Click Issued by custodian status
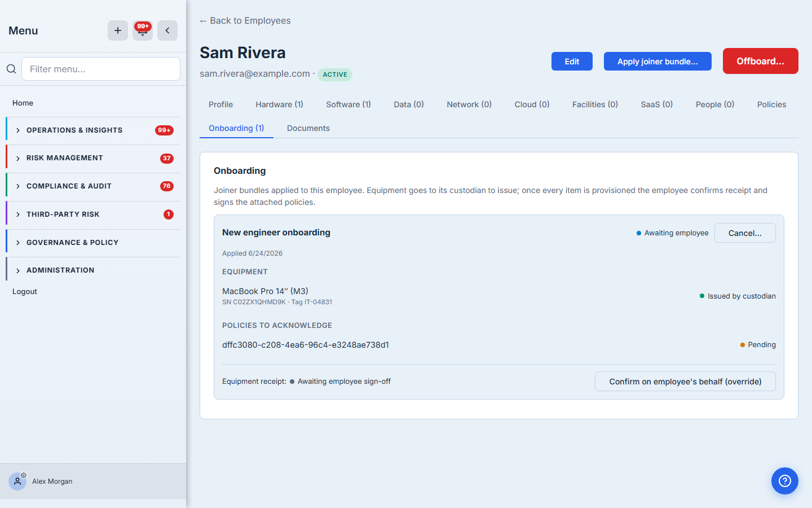This screenshot has height=508, width=812. (738, 296)
